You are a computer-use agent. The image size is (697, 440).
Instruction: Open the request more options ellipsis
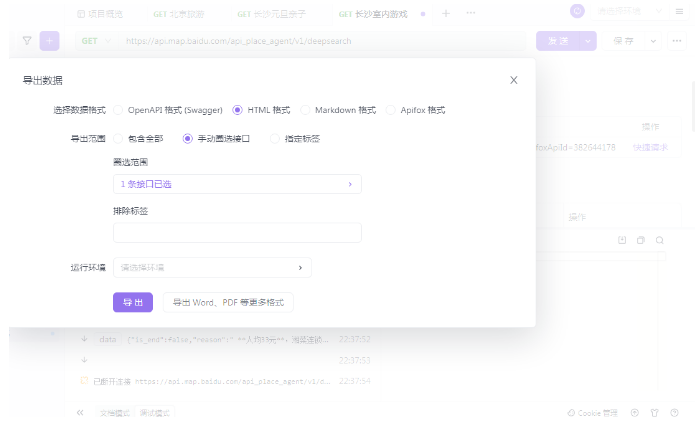(x=677, y=41)
